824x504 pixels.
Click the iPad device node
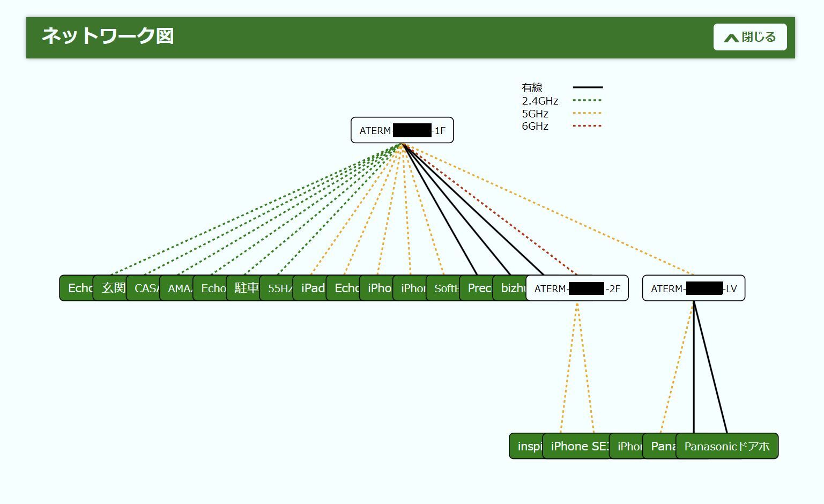(312, 288)
